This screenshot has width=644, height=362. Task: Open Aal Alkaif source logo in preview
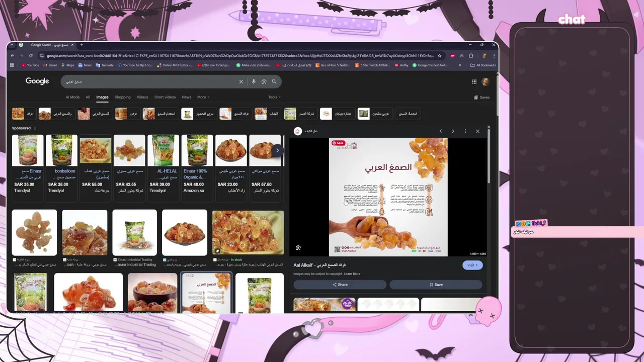point(298,131)
